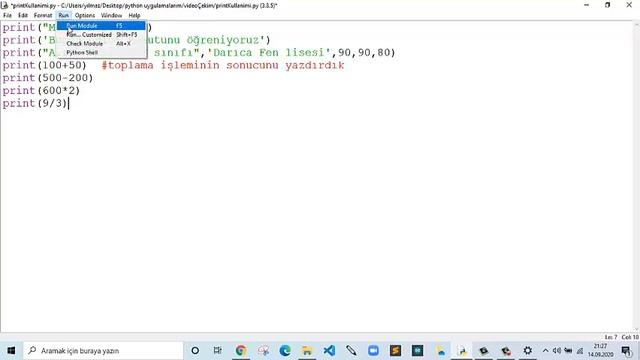Launch Sublime Text from taskbar
This screenshot has width=640, height=360.
[395, 351]
